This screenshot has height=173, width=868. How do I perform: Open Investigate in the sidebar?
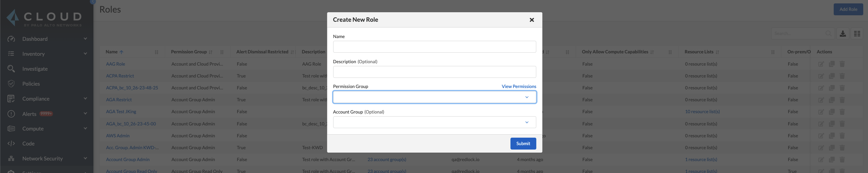(35, 69)
